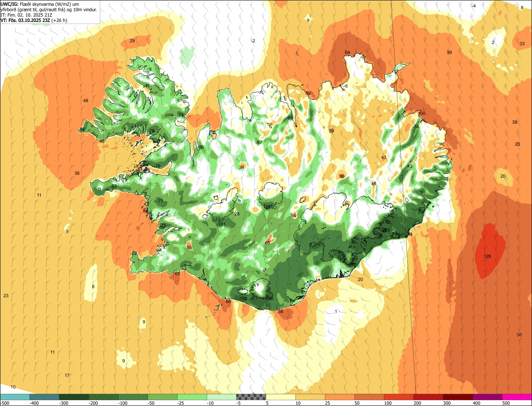Image resolution: width=532 pixels, height=406 pixels.
Task: Click the map value '90'
Action: (x=342, y=176)
